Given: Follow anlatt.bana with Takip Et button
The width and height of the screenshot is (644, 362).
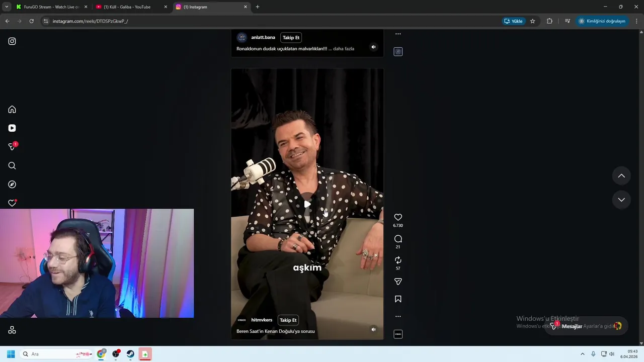Looking at the screenshot, I should tap(291, 37).
